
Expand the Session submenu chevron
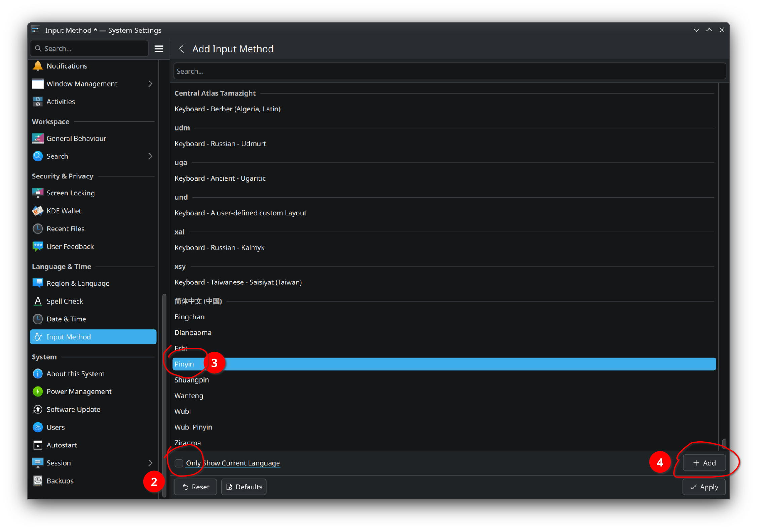click(x=150, y=463)
